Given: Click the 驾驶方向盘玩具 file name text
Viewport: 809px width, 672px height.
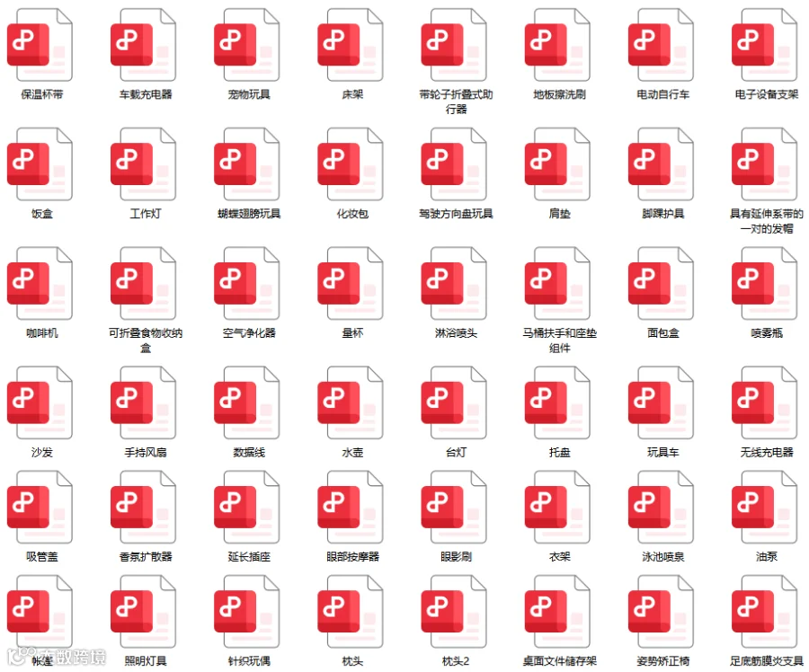Looking at the screenshot, I should [x=456, y=214].
